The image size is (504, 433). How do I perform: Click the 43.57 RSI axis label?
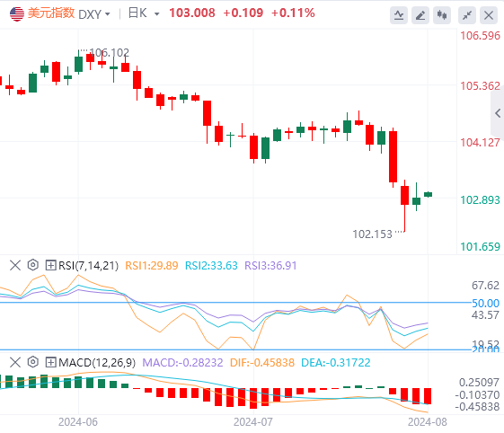tap(485, 314)
